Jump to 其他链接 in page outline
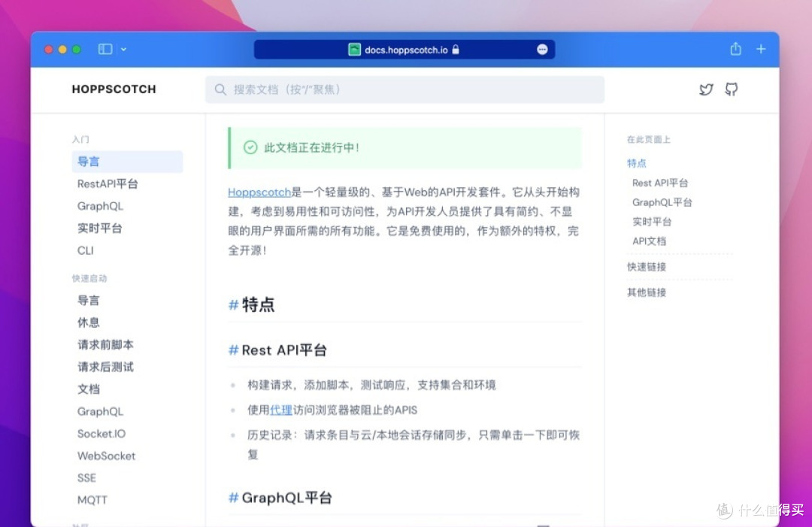812x527 pixels. (x=647, y=292)
